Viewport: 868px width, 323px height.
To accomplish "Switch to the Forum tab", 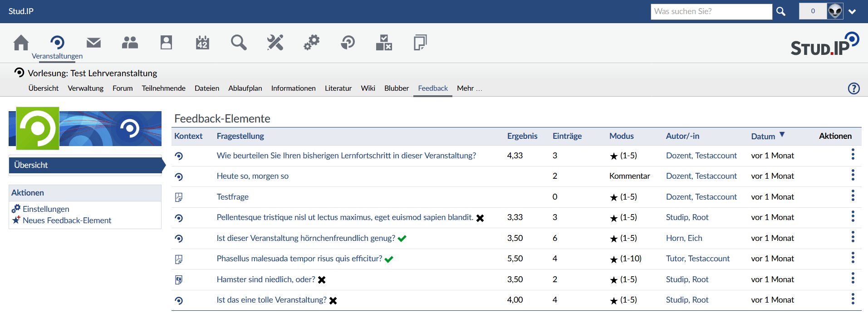I will pyautogui.click(x=123, y=88).
